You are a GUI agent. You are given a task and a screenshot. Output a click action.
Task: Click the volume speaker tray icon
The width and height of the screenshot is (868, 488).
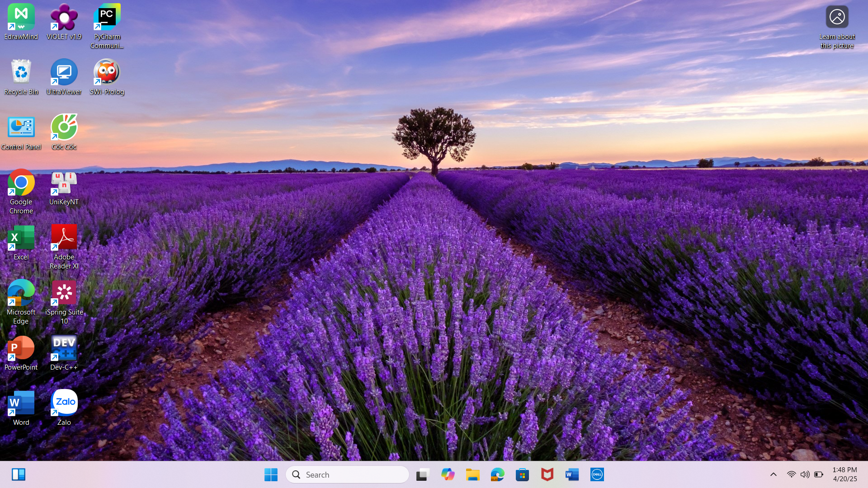tap(805, 474)
